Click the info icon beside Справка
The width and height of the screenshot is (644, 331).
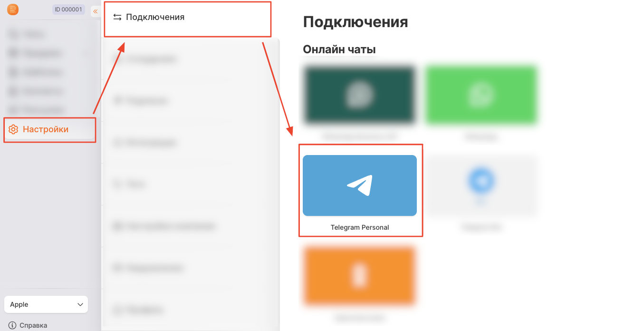pyautogui.click(x=12, y=326)
